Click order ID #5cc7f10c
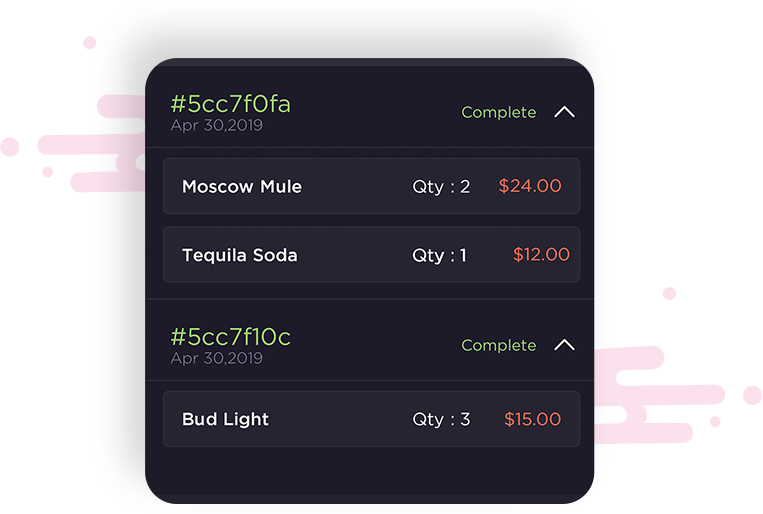Image resolution: width=763 pixels, height=514 pixels. coord(230,337)
